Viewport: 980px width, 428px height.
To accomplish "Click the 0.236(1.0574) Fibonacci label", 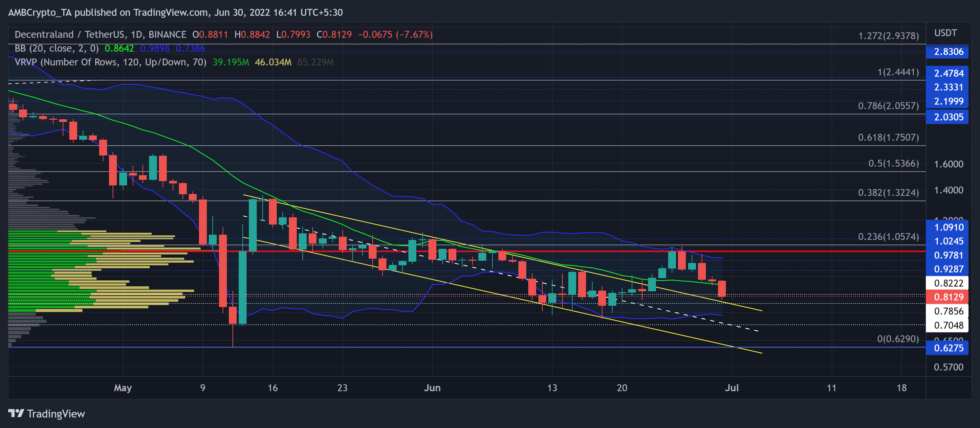I will pos(888,237).
